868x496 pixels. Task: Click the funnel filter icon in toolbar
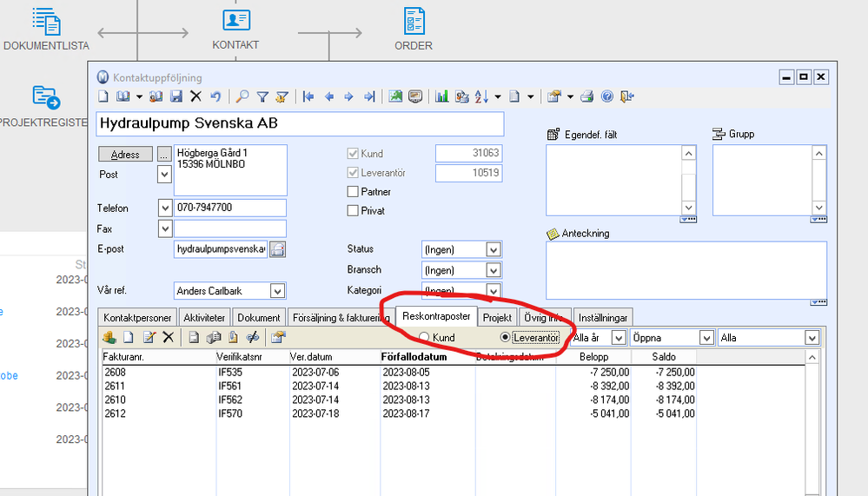(x=262, y=97)
